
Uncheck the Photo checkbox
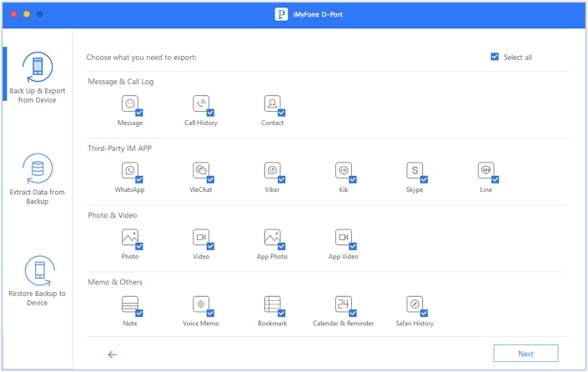139,246
